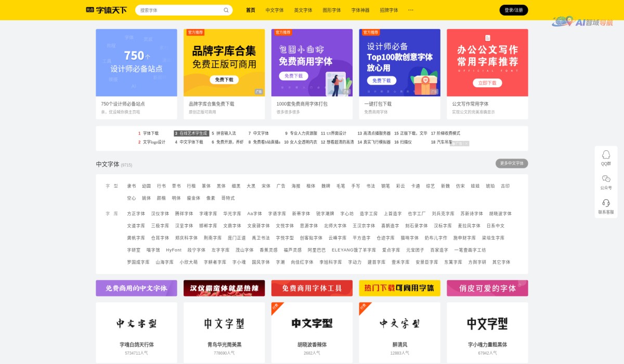
Task: Select 图形字体 in the top menu
Action: tap(332, 10)
